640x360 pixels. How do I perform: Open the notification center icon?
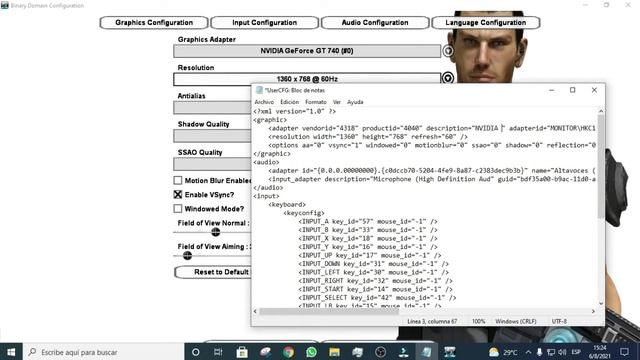624,352
